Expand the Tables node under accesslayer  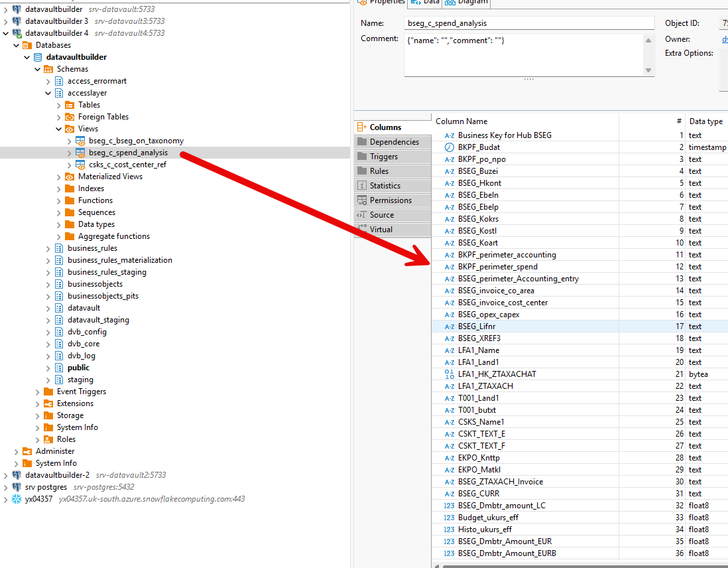[x=59, y=105]
